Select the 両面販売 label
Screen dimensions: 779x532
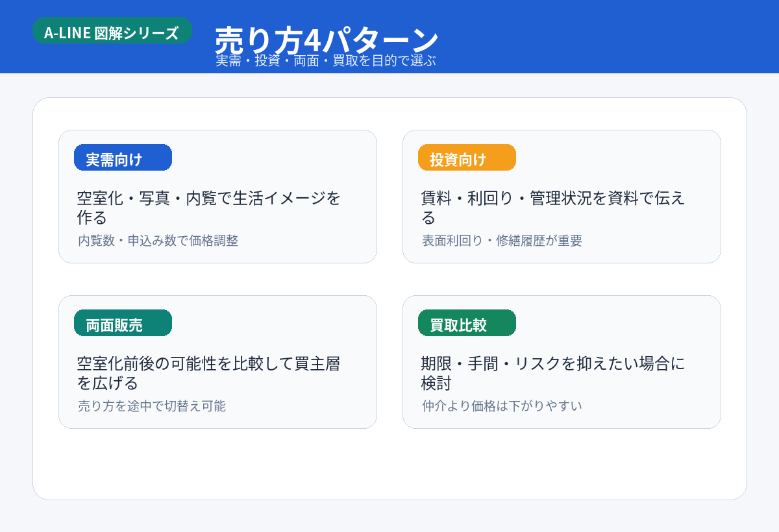[x=123, y=323]
